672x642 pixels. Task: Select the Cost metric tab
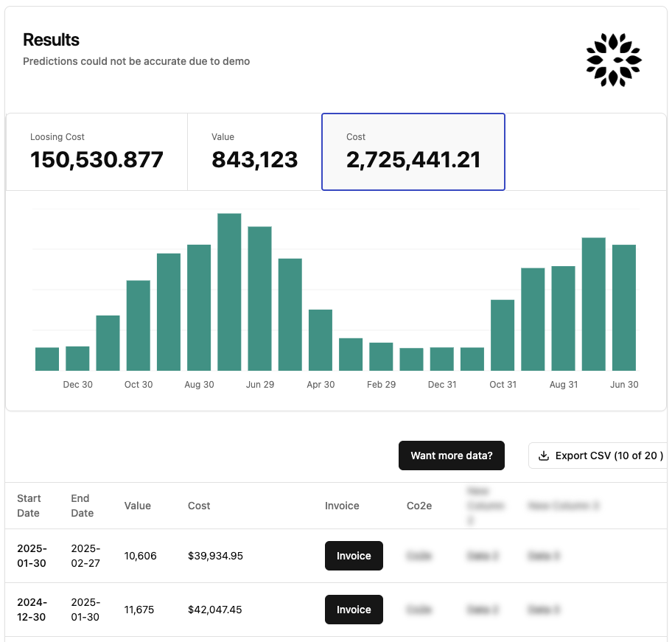(x=413, y=152)
